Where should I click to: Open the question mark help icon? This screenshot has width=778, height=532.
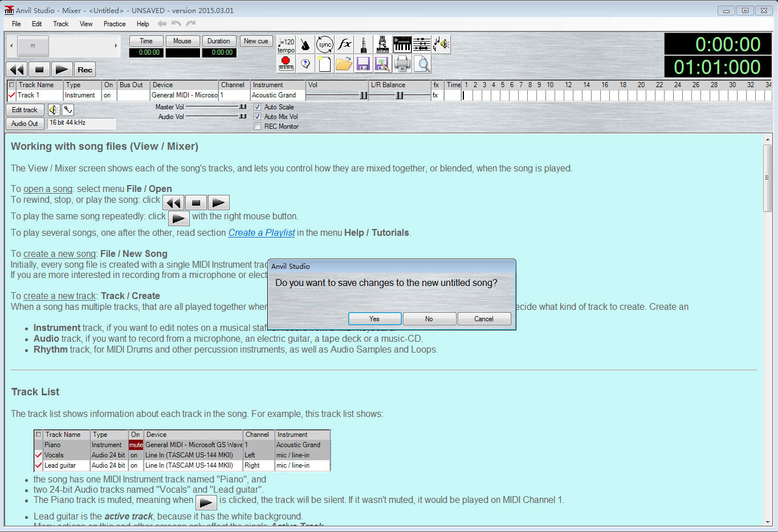pyautogui.click(x=306, y=64)
